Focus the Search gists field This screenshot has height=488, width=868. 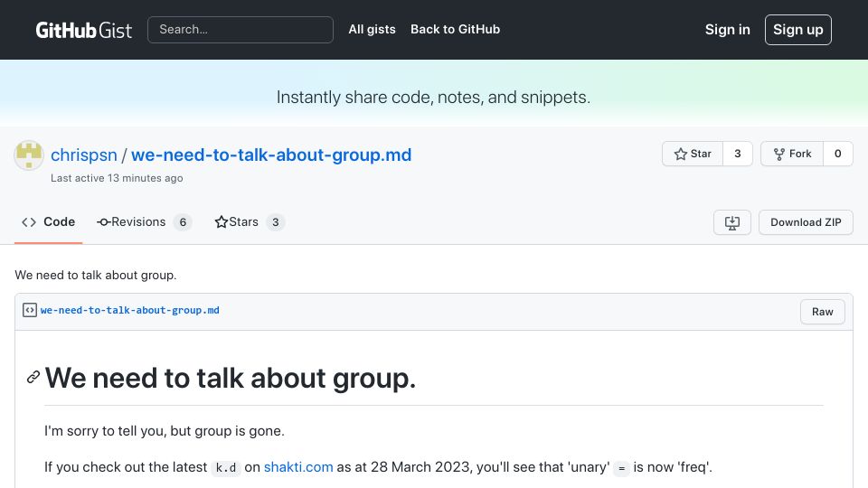[241, 29]
